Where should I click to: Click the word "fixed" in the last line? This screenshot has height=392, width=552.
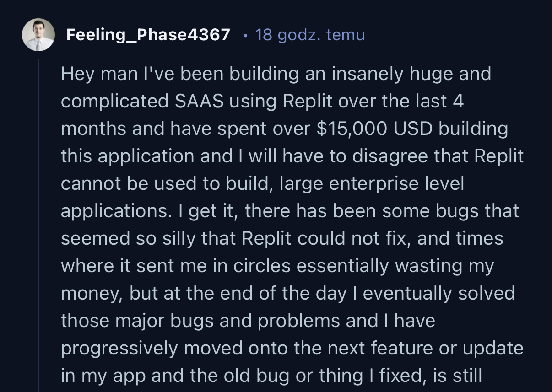click(x=411, y=376)
